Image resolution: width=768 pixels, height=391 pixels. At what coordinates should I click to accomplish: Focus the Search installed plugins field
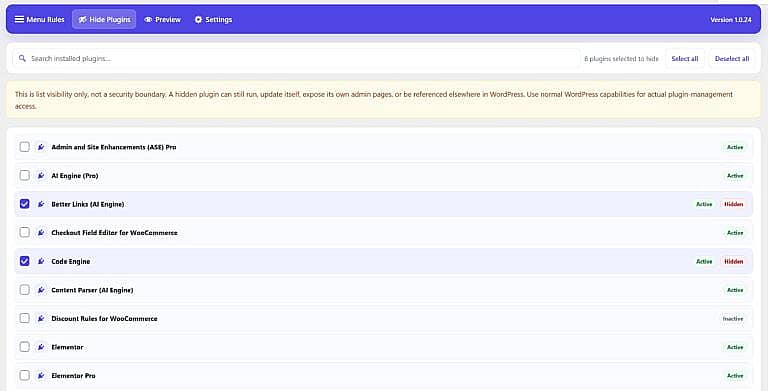coord(296,58)
